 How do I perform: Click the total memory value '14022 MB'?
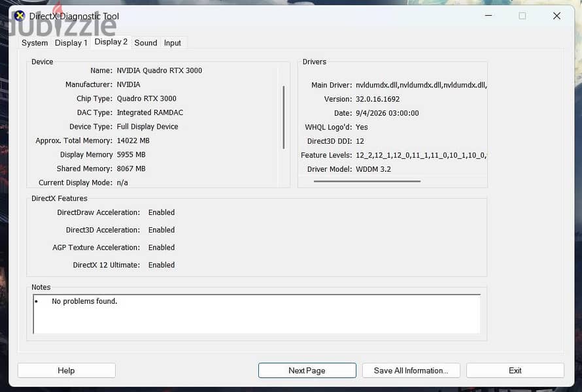[x=133, y=140]
